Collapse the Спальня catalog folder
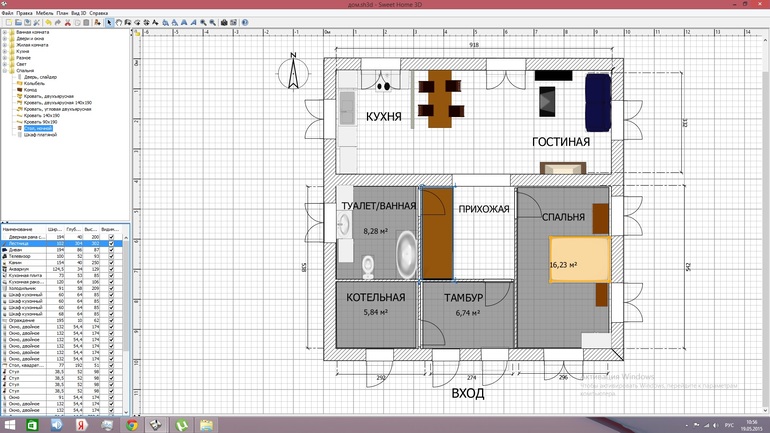This screenshot has height=433, width=770. pyautogui.click(x=4, y=71)
